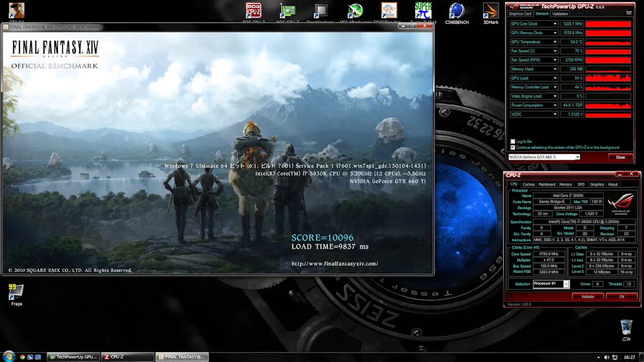Expand the GPU Core Clock sensor dropdown

555,24
